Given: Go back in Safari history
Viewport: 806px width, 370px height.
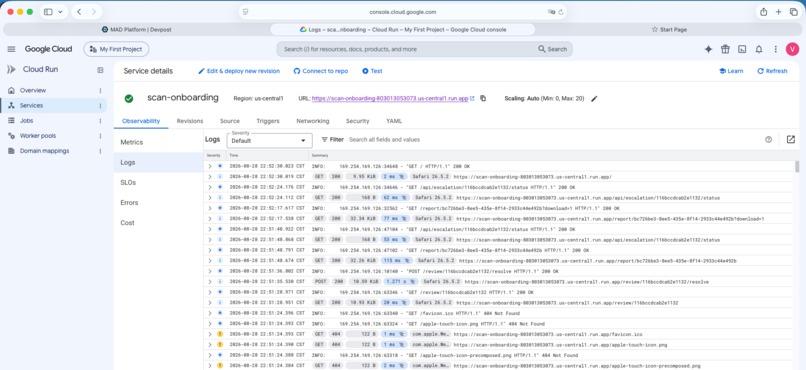Looking at the screenshot, I should tap(79, 12).
